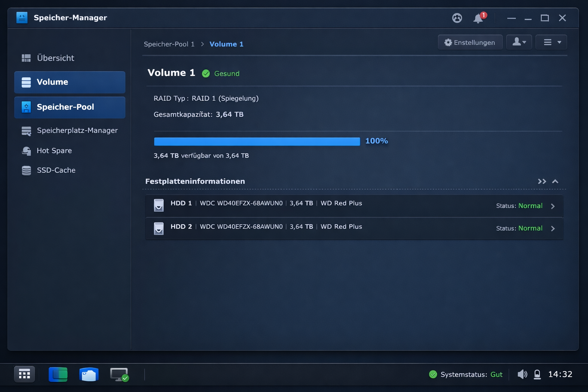The image size is (588, 392).
Task: Go back to Speicher-Pool 1 breadcrumb
Action: coord(169,44)
